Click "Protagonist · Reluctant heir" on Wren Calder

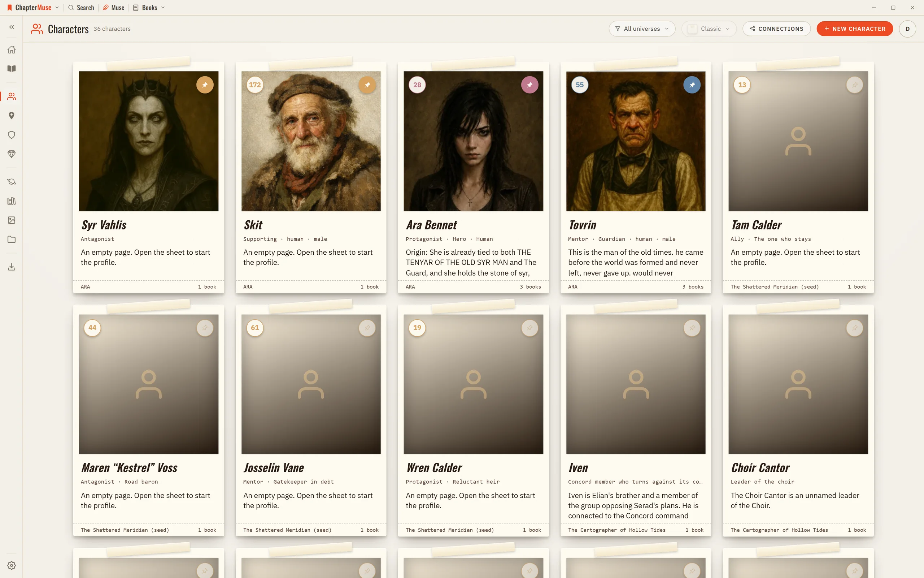pyautogui.click(x=453, y=482)
